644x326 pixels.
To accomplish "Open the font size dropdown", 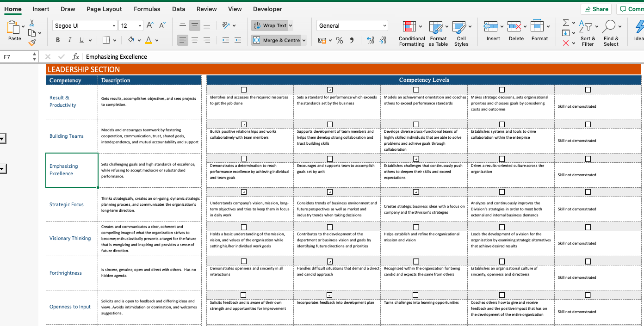I will (x=140, y=26).
